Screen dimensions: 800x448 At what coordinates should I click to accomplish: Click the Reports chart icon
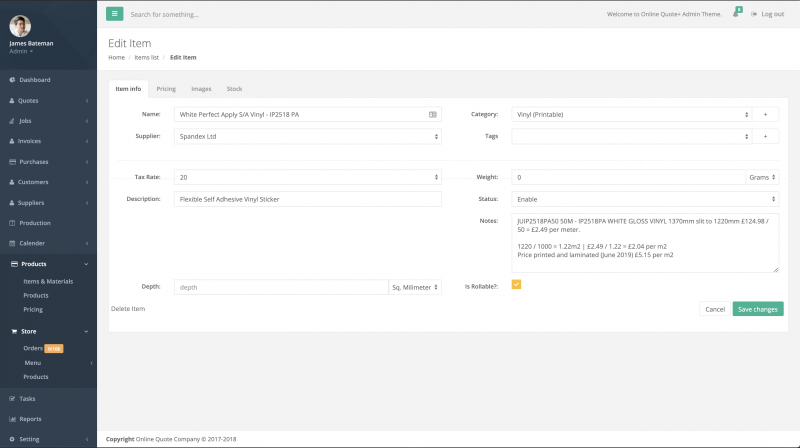12,419
